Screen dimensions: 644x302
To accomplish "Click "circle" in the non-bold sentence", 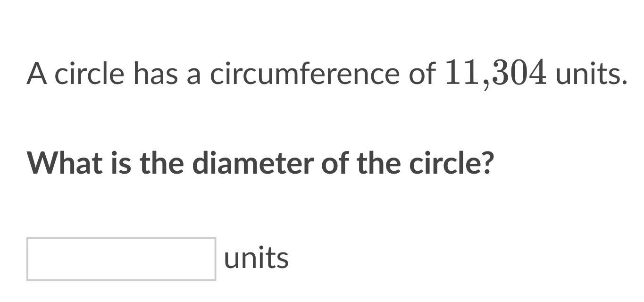I will (x=90, y=74).
